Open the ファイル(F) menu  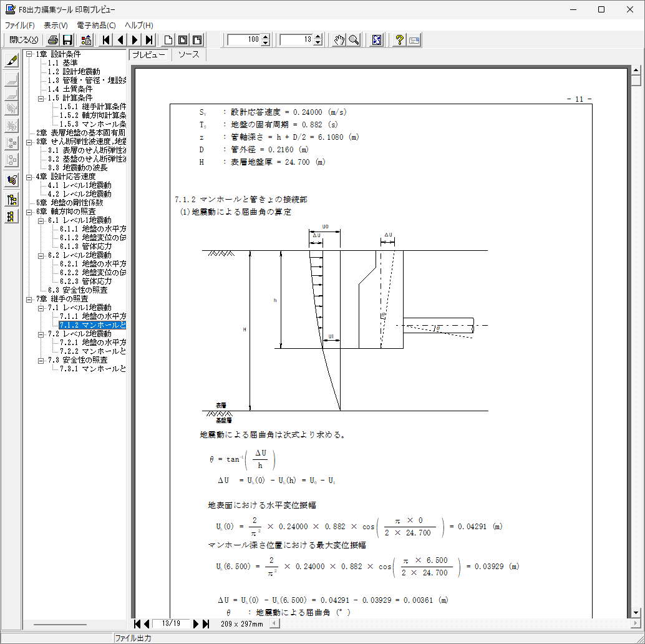click(20, 25)
